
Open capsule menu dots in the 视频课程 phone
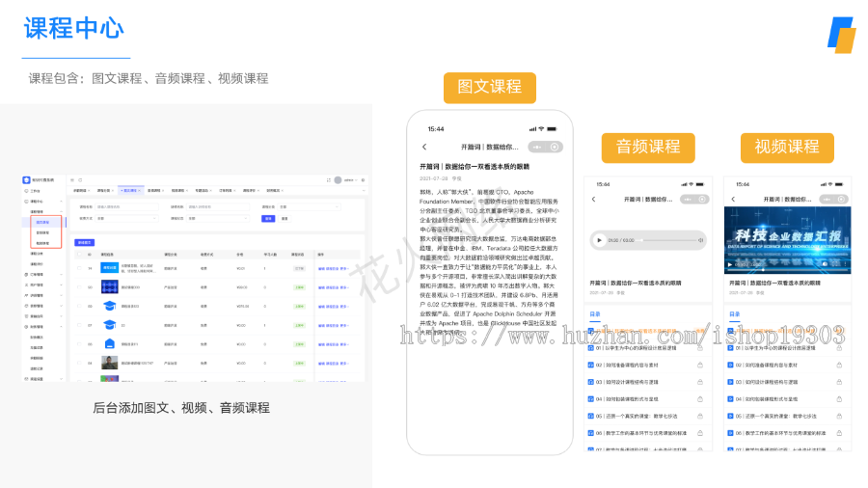(827, 200)
